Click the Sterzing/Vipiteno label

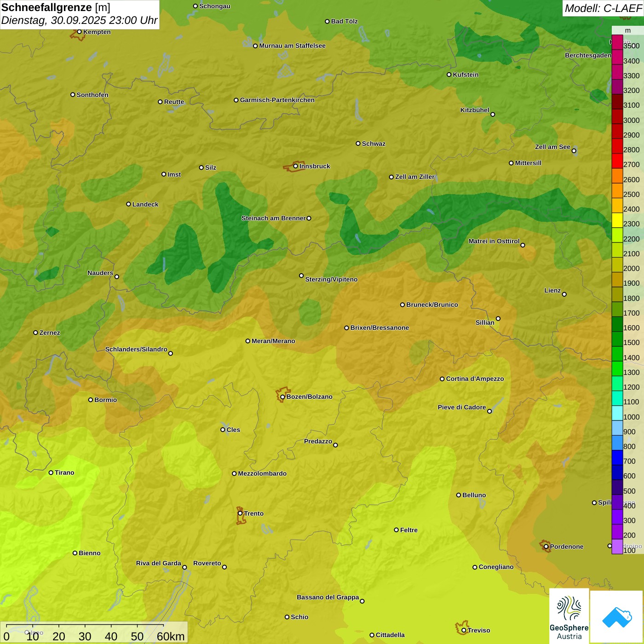pos(331,279)
